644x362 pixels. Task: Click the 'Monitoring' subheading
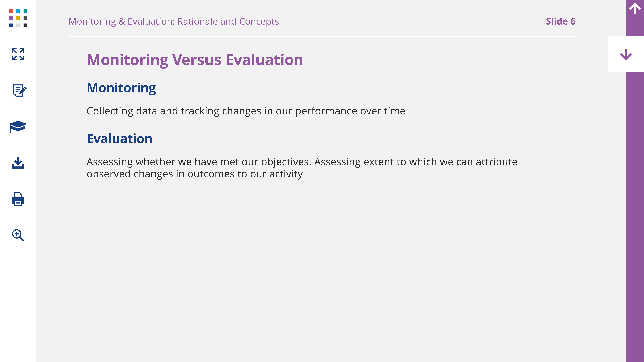[x=121, y=88]
